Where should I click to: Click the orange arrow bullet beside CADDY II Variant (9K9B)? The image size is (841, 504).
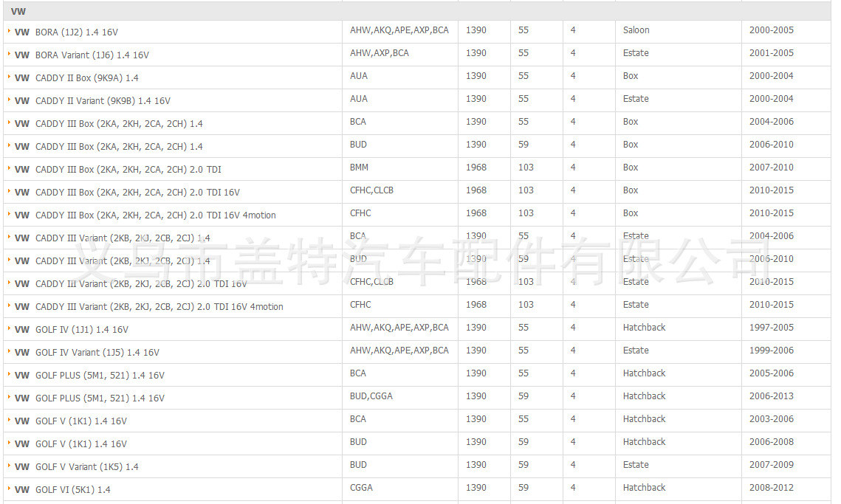point(9,100)
